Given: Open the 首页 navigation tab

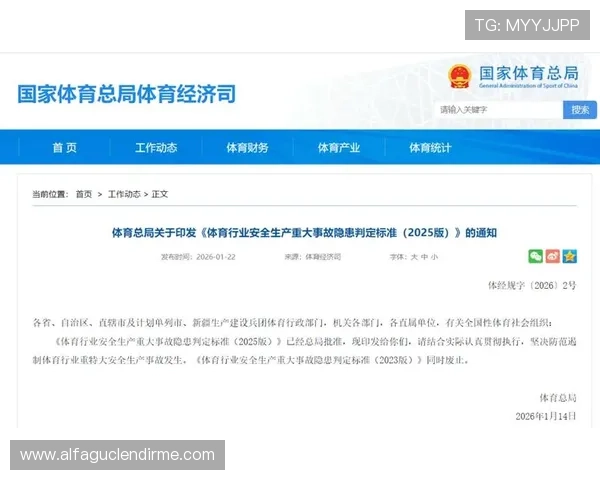Looking at the screenshot, I should coord(65,148).
